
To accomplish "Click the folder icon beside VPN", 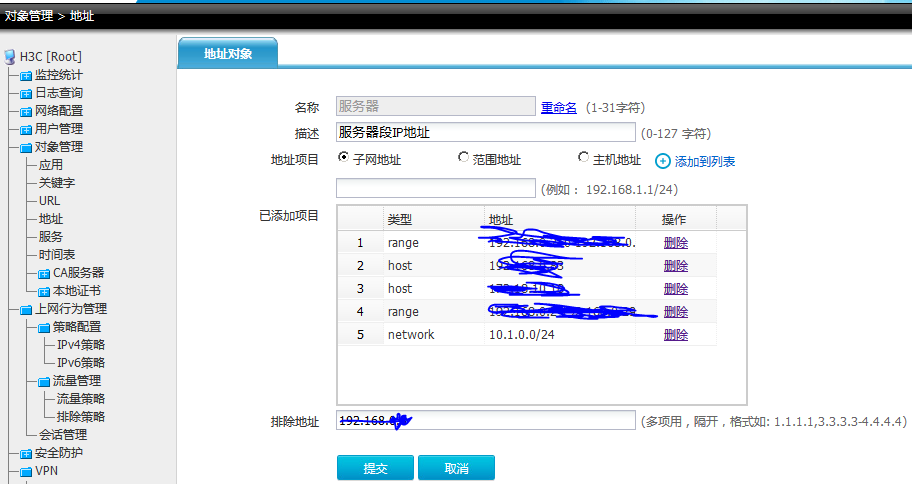I will pos(26,472).
